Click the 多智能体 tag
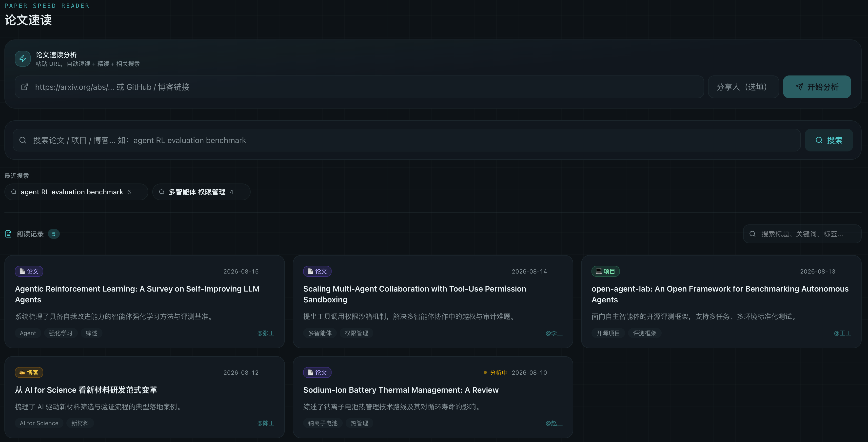 tap(320, 333)
